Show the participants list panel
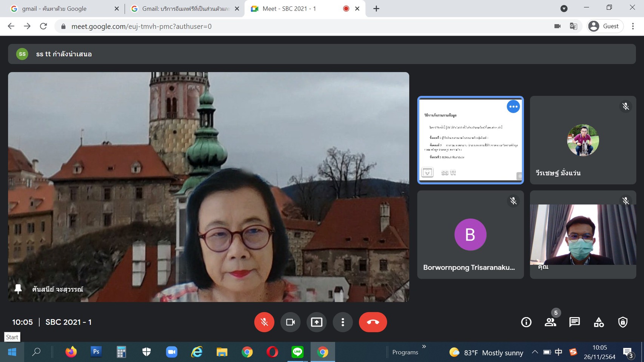 click(550, 322)
